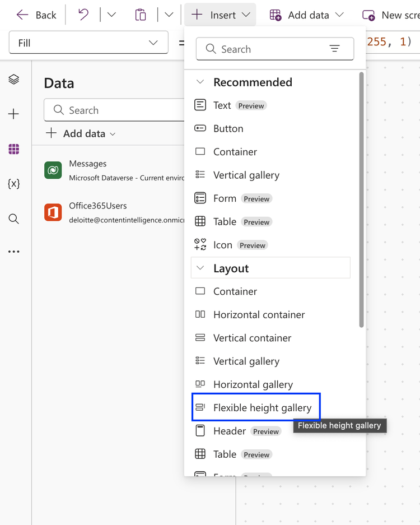The height and width of the screenshot is (525, 420).
Task: Click the sidebar more options ellipsis
Action: point(14,252)
